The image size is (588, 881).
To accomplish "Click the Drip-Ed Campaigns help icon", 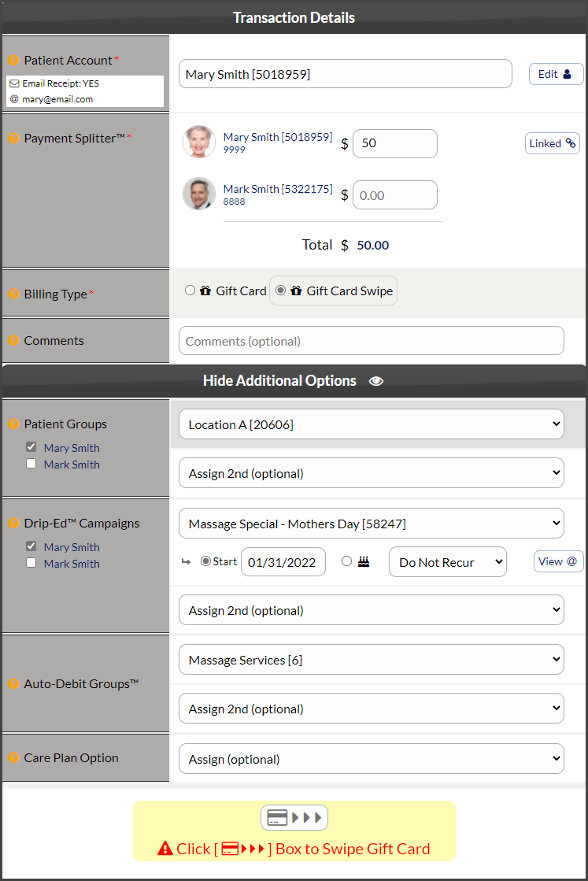I will click(x=13, y=523).
